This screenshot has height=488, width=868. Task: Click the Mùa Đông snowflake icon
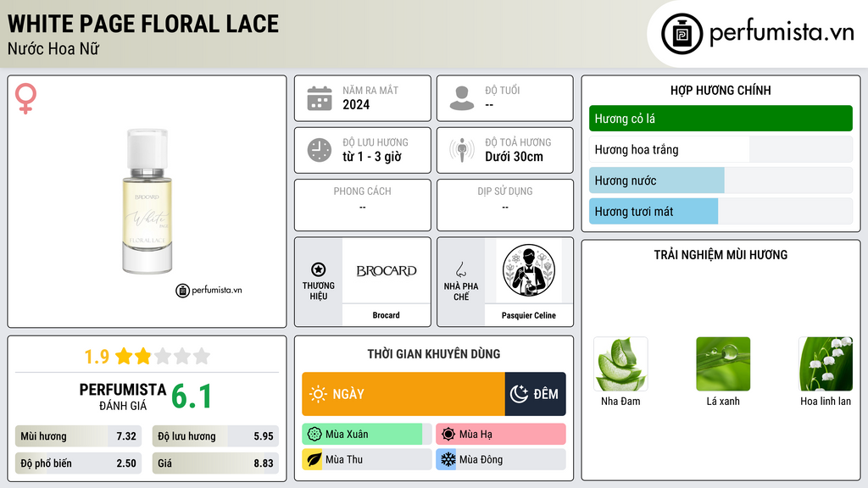click(x=448, y=460)
